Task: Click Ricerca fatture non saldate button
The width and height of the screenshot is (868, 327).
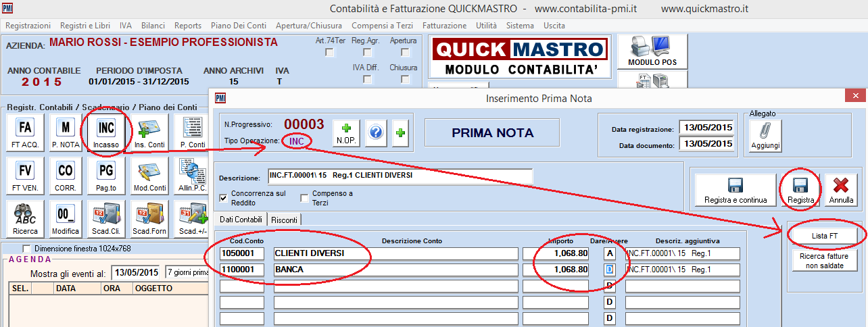Action: tap(825, 261)
